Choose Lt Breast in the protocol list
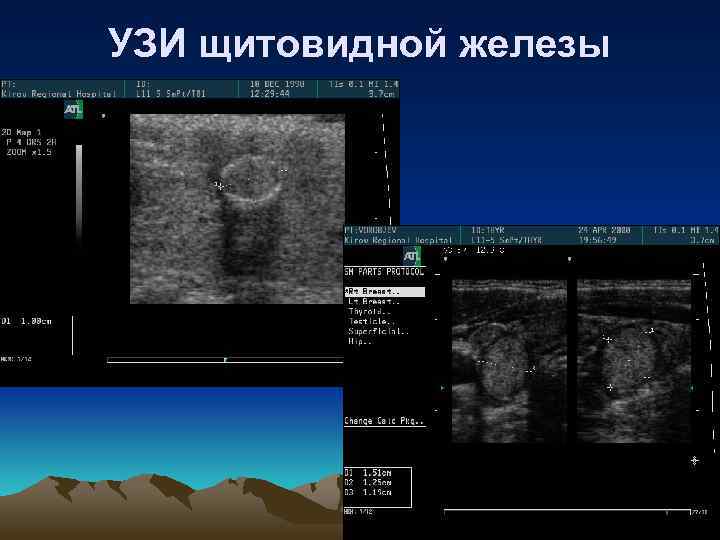Viewport: 720px width, 540px height. (373, 302)
